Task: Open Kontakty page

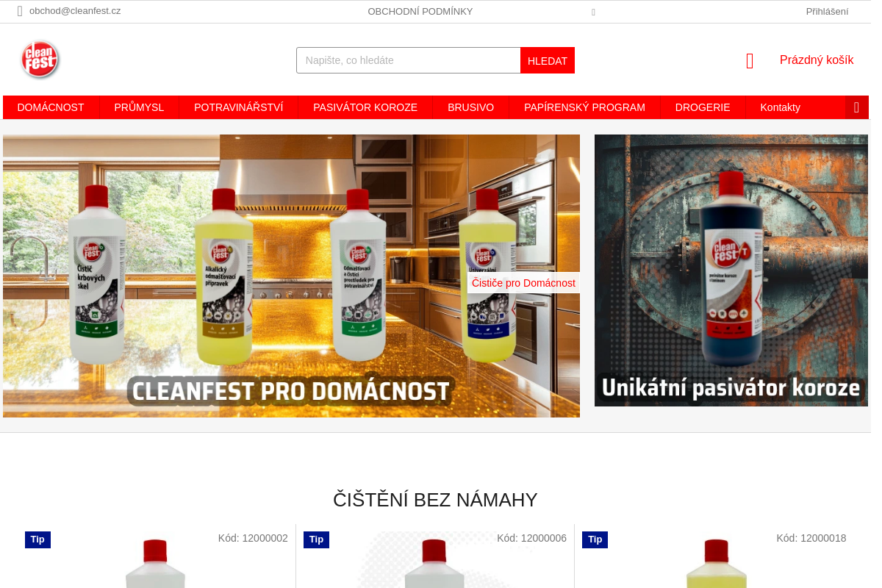Action: pos(780,107)
